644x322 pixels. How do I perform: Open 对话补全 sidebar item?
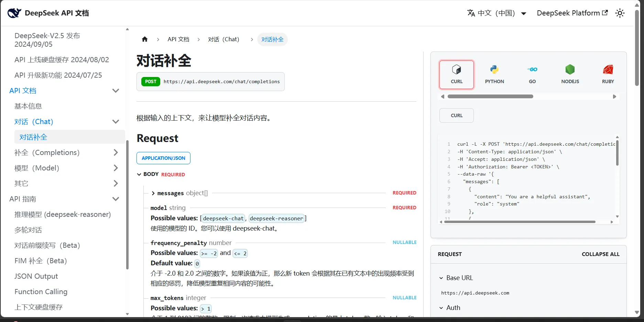(x=70, y=137)
